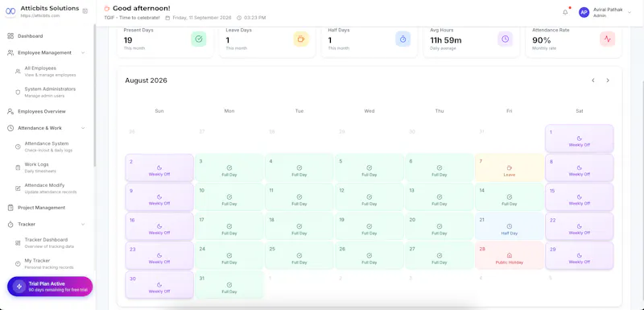Click the Tracker stopwatch icon

pos(10,225)
